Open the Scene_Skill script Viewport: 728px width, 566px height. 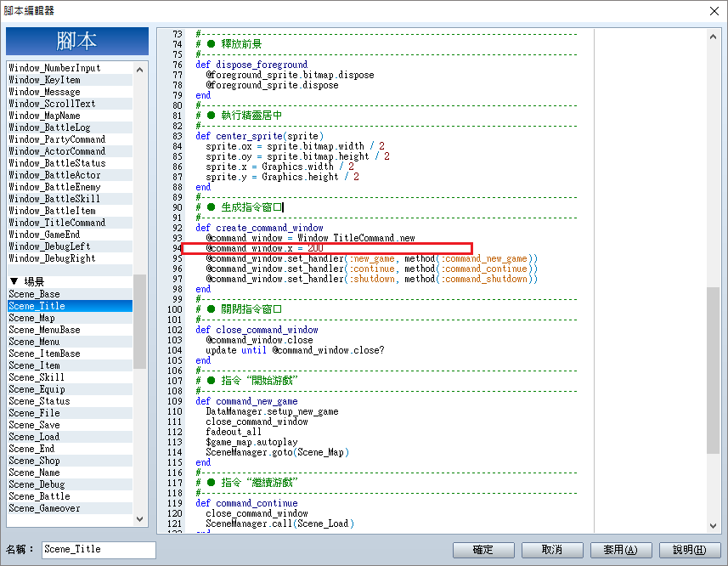click(71, 377)
